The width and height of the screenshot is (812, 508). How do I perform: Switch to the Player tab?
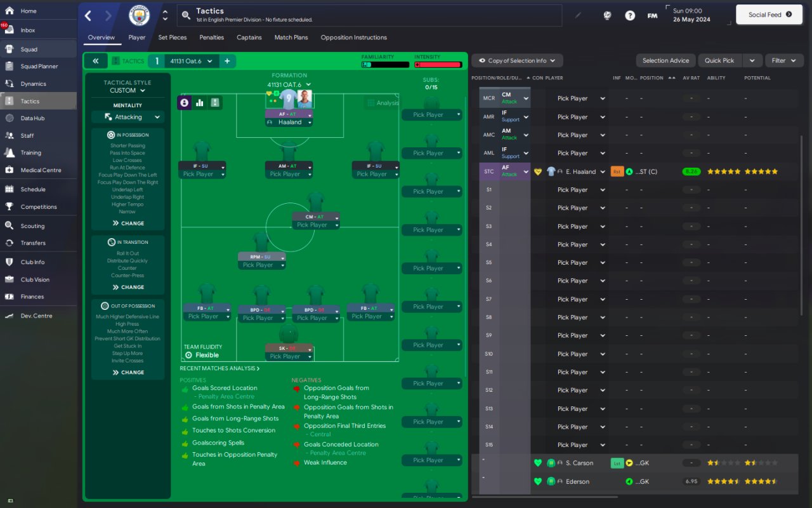point(136,37)
